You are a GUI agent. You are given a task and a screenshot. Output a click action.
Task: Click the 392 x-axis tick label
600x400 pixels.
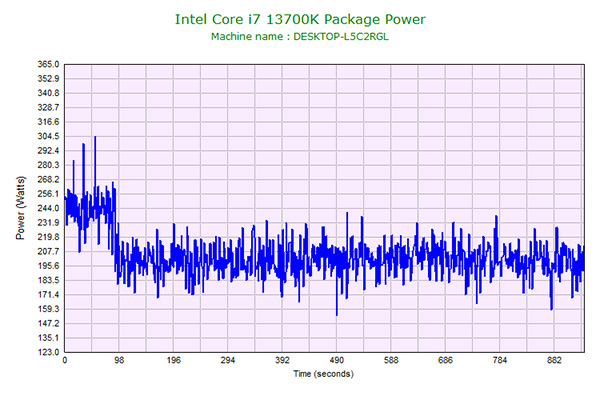[x=282, y=360]
